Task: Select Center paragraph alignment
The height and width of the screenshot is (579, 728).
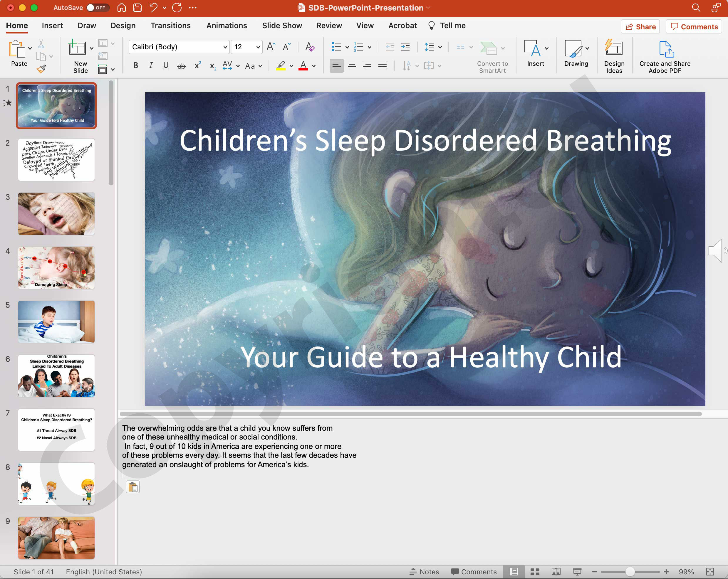Action: [352, 66]
